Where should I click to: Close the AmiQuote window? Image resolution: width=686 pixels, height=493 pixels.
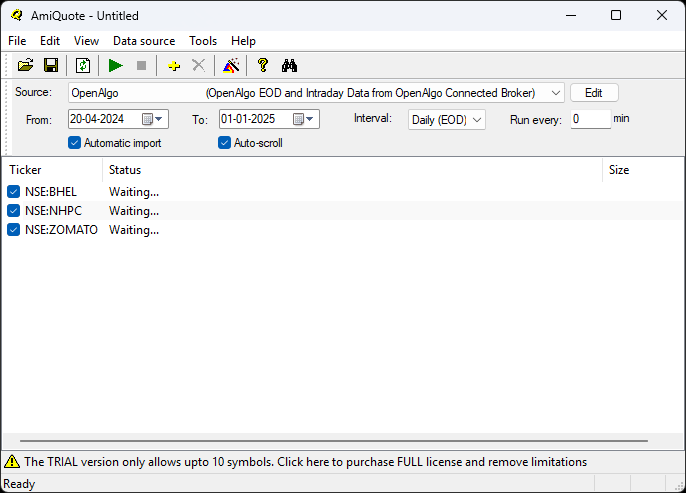coord(662,15)
